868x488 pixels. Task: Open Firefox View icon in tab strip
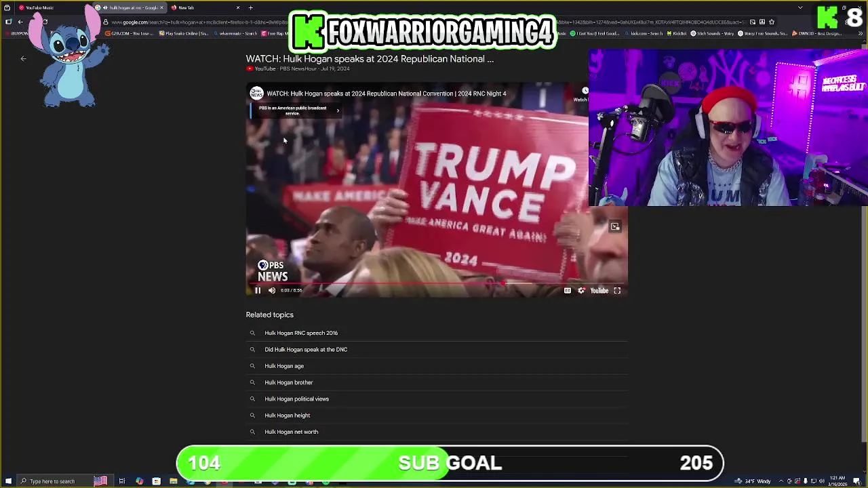(x=7, y=7)
